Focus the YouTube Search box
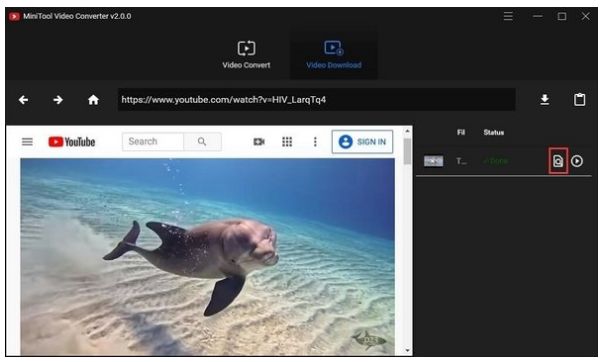 [153, 141]
